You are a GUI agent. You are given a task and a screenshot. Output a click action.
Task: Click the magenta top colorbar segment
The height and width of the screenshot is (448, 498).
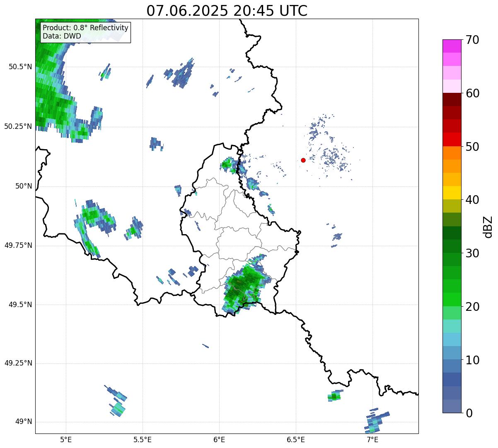452,46
